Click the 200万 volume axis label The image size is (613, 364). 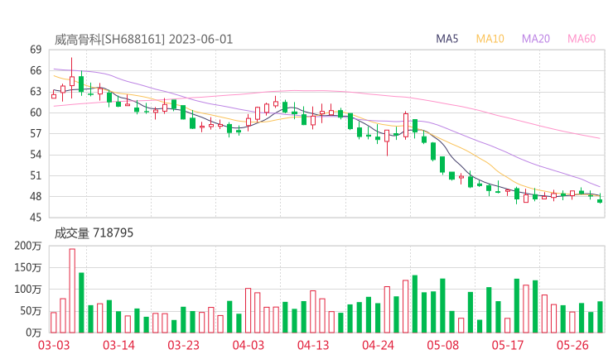(30, 246)
